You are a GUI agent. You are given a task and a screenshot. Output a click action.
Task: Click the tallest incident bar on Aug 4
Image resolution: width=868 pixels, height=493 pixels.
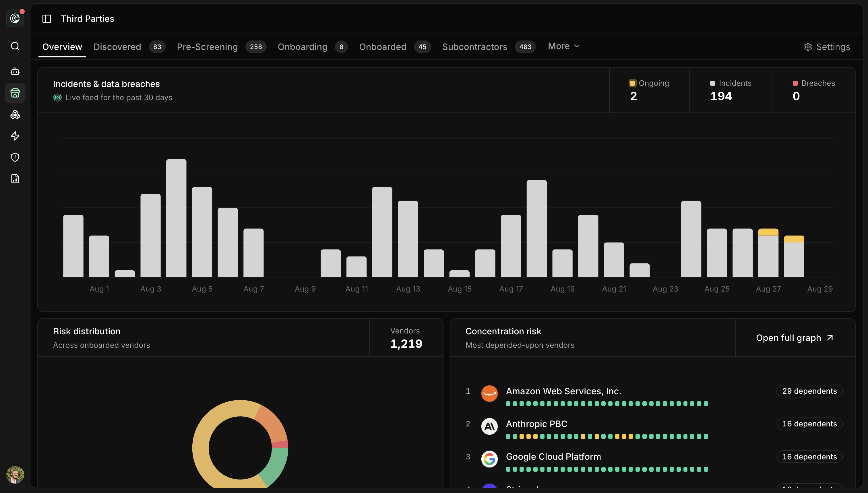click(x=176, y=218)
